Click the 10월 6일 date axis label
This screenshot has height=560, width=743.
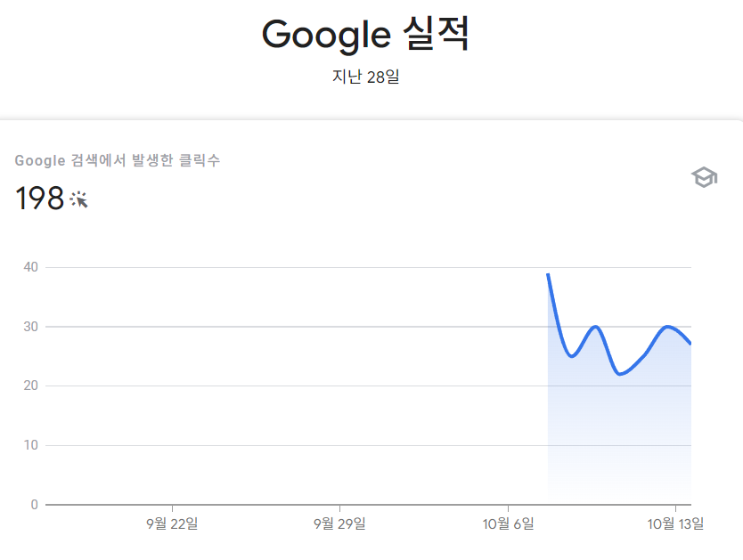[x=508, y=523]
